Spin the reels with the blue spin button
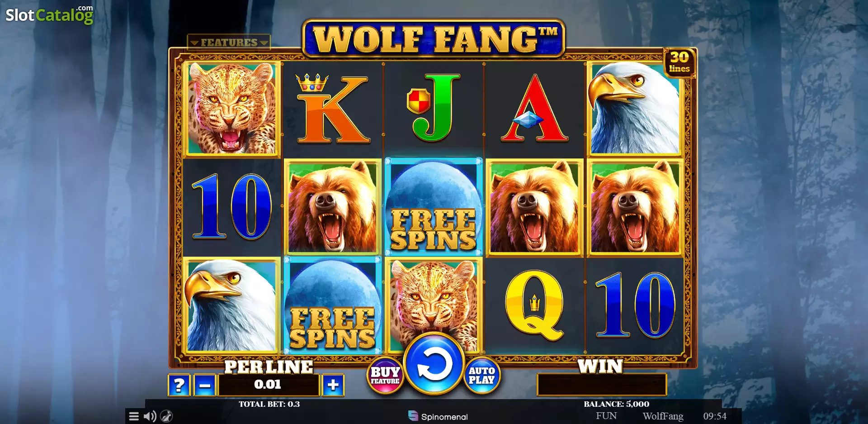 click(x=434, y=364)
